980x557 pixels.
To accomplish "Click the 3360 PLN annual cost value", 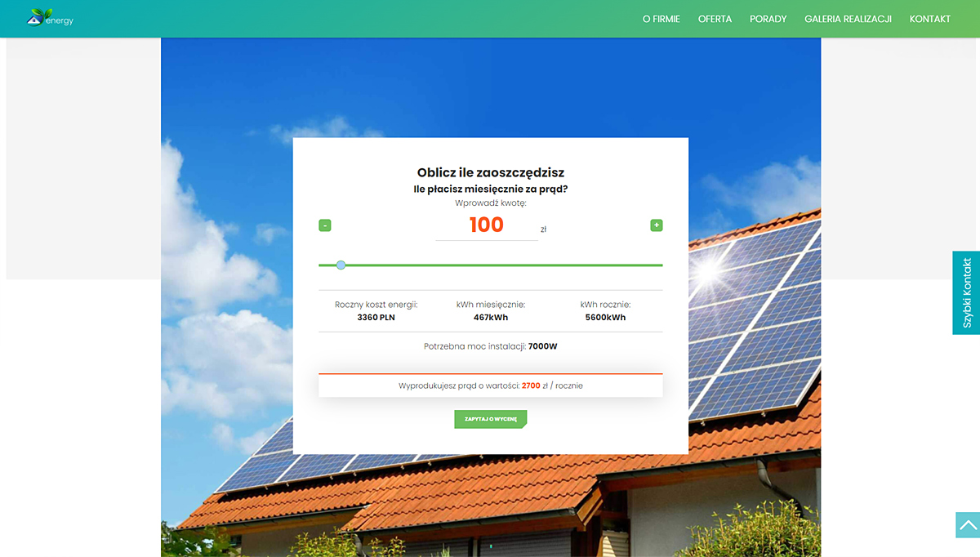I will tap(376, 318).
